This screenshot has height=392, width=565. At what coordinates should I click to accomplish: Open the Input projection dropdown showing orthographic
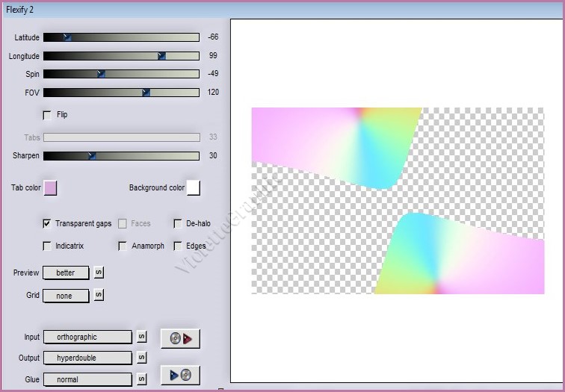point(87,337)
